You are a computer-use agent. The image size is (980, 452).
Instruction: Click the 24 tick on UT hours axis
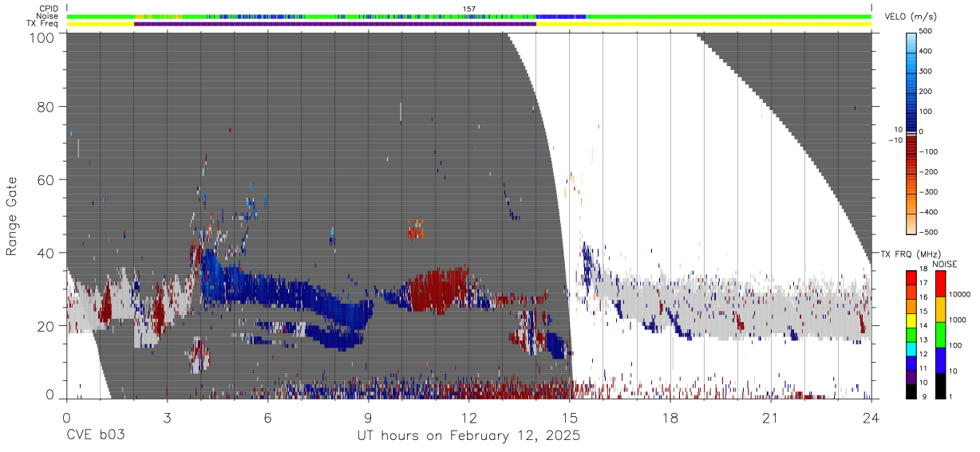[x=871, y=418]
